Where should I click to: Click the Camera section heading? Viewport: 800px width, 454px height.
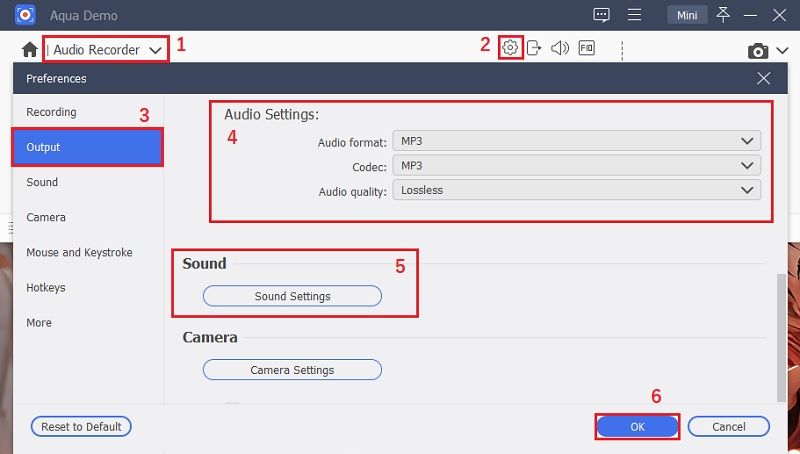pos(210,338)
